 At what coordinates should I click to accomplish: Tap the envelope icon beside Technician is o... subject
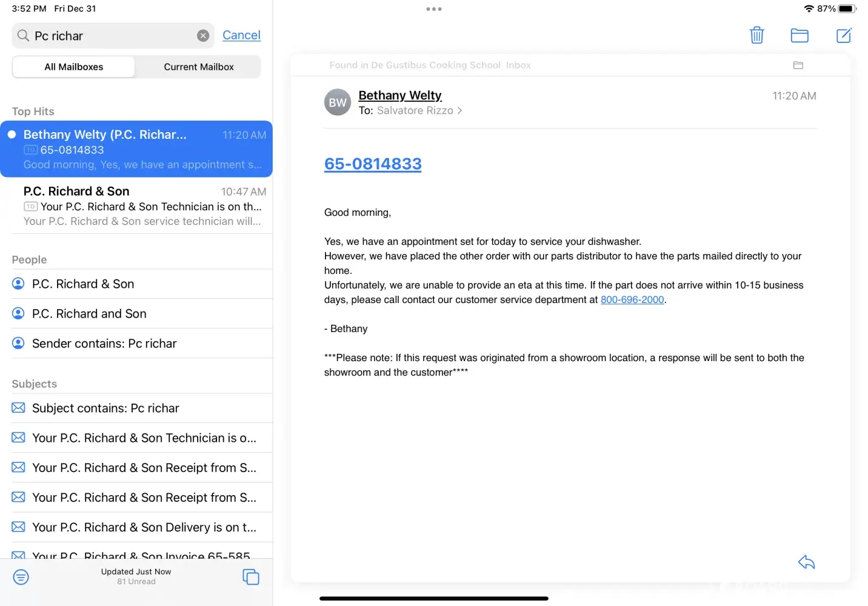pyautogui.click(x=19, y=438)
